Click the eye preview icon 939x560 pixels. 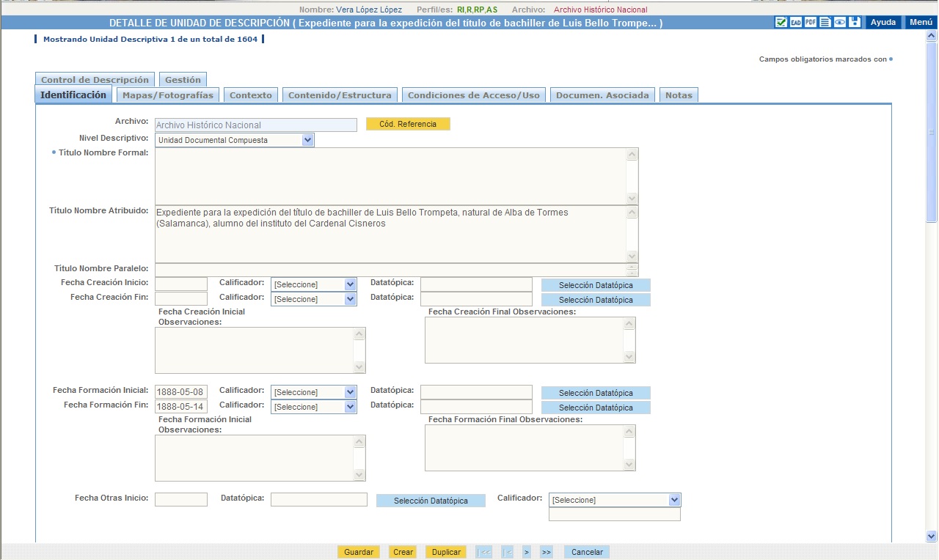point(840,22)
